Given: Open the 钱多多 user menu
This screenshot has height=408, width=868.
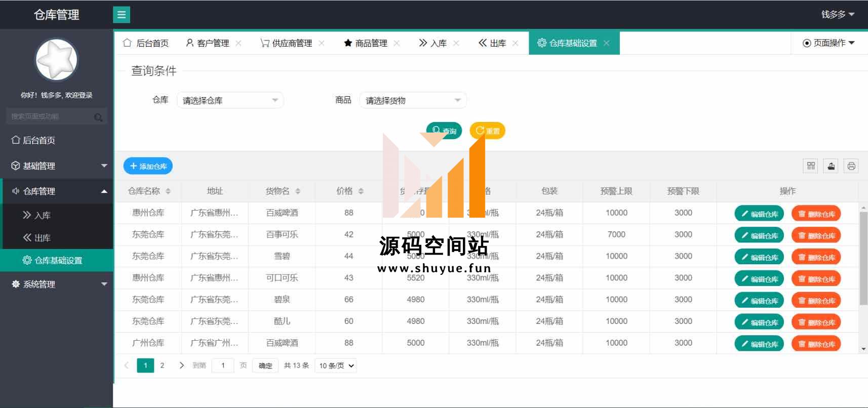Looking at the screenshot, I should tap(838, 15).
